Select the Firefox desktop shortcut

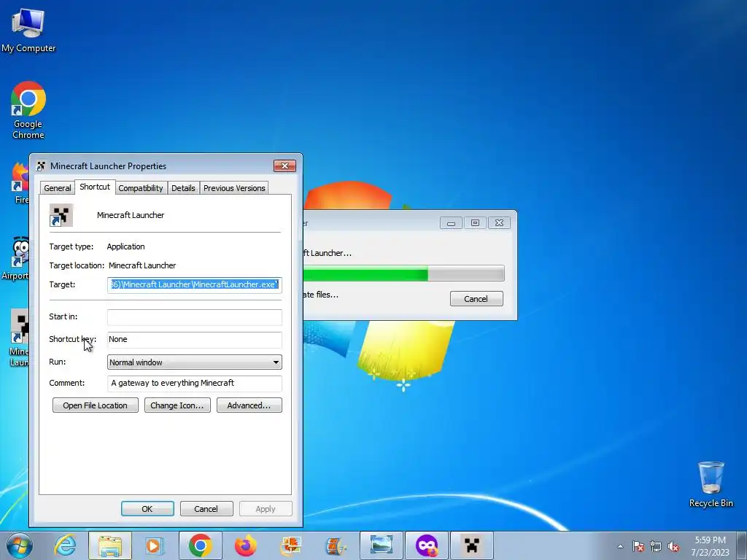tap(20, 183)
